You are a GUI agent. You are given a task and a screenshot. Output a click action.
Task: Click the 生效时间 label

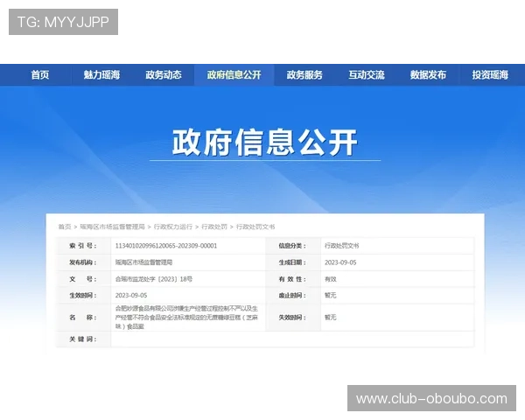coord(83,296)
